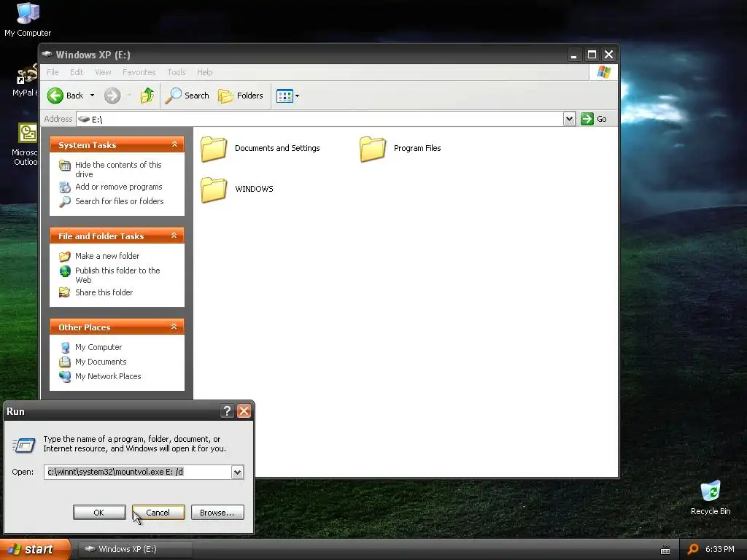Click the 6:33 PM clock
The width and height of the screenshot is (747, 560).
point(720,550)
